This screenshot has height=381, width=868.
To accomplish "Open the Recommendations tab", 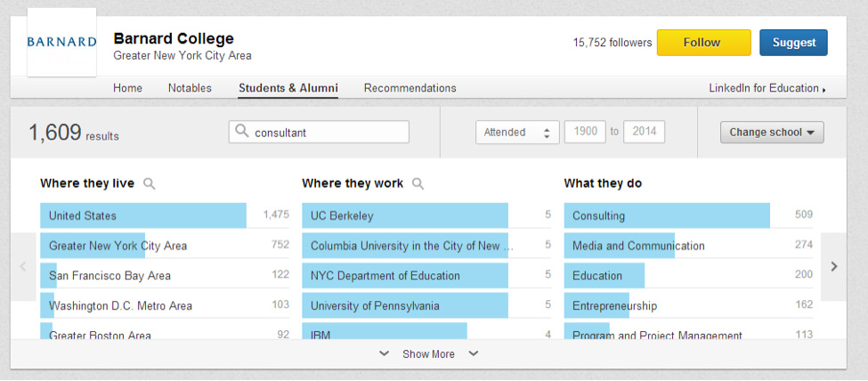I will tap(410, 88).
